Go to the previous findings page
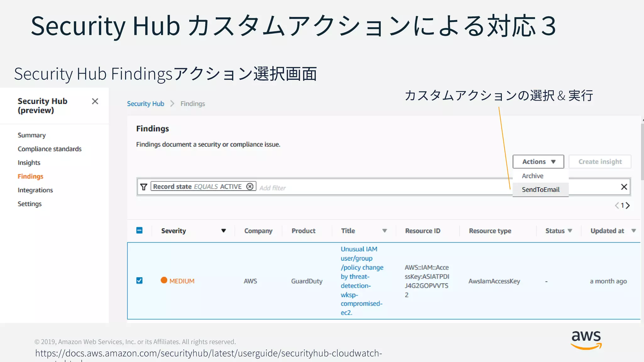The image size is (644, 362). point(617,206)
